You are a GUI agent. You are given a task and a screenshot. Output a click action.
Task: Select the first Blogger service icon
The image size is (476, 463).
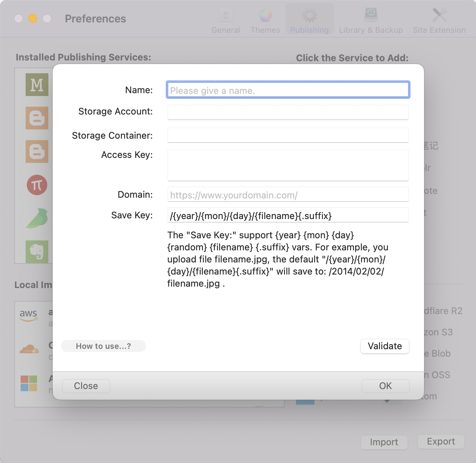click(37, 118)
